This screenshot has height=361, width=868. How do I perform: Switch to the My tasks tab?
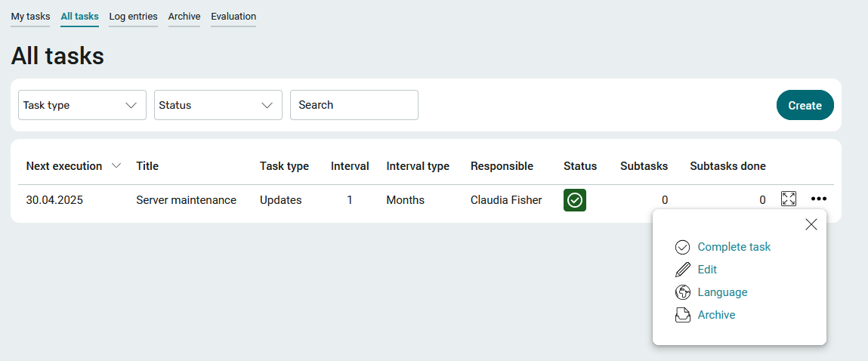(30, 17)
